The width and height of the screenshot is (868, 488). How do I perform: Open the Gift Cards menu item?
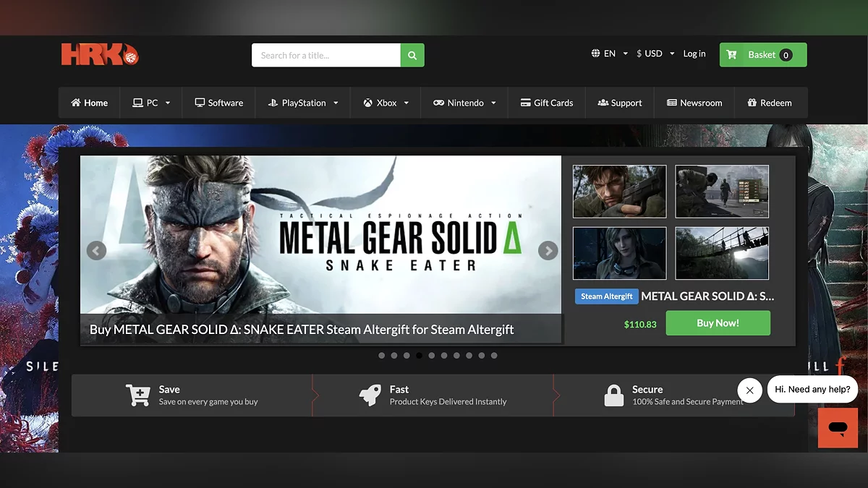tap(547, 103)
